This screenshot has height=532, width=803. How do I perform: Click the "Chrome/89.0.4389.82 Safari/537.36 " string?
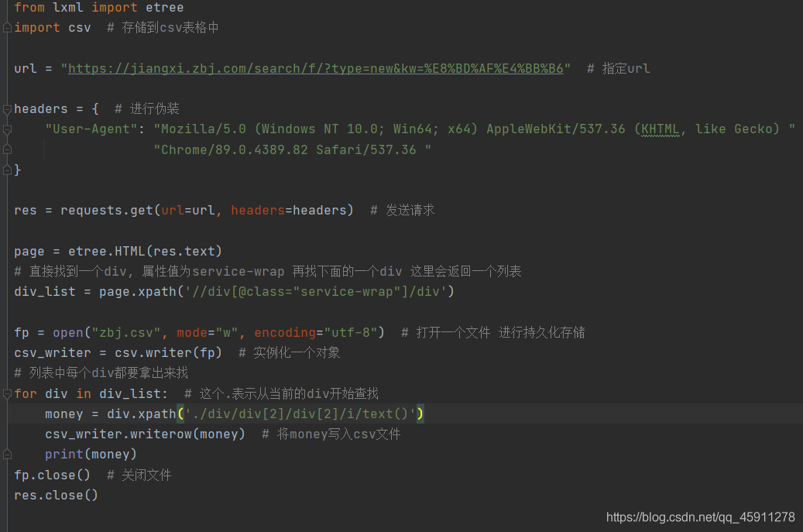point(293,149)
